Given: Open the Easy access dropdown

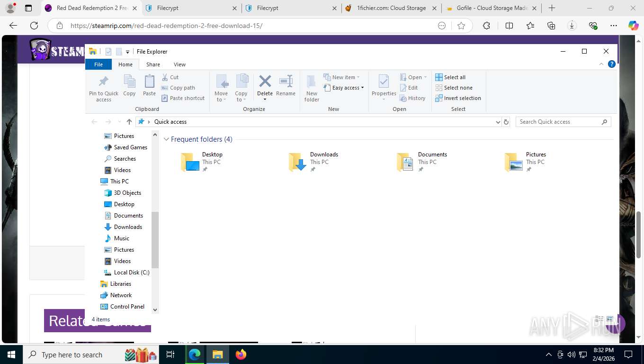Looking at the screenshot, I should [344, 88].
